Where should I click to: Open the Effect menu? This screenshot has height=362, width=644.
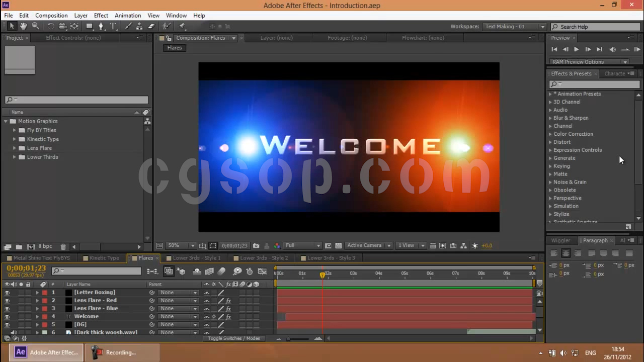click(x=101, y=16)
